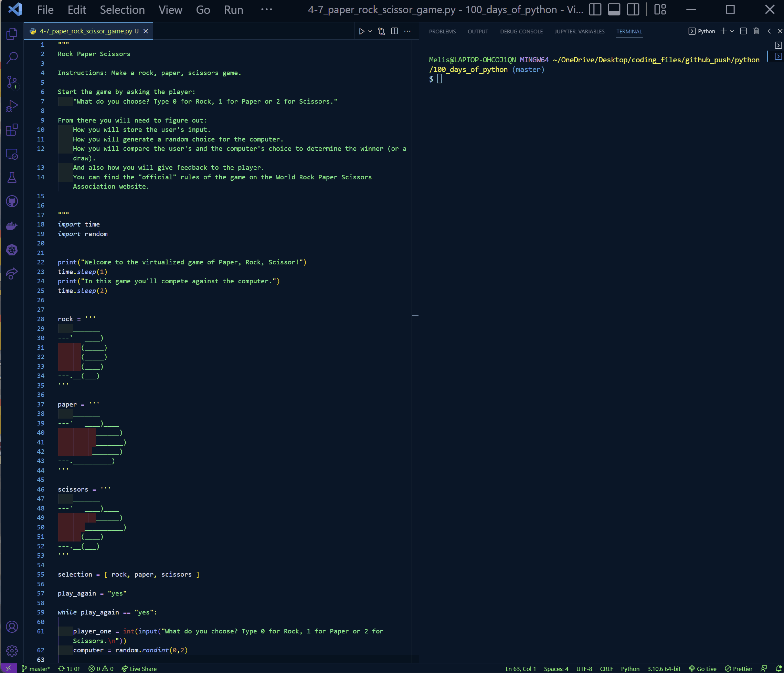The image size is (784, 673).
Task: Switch to the DEBUG CONSOLE tab
Action: point(521,31)
